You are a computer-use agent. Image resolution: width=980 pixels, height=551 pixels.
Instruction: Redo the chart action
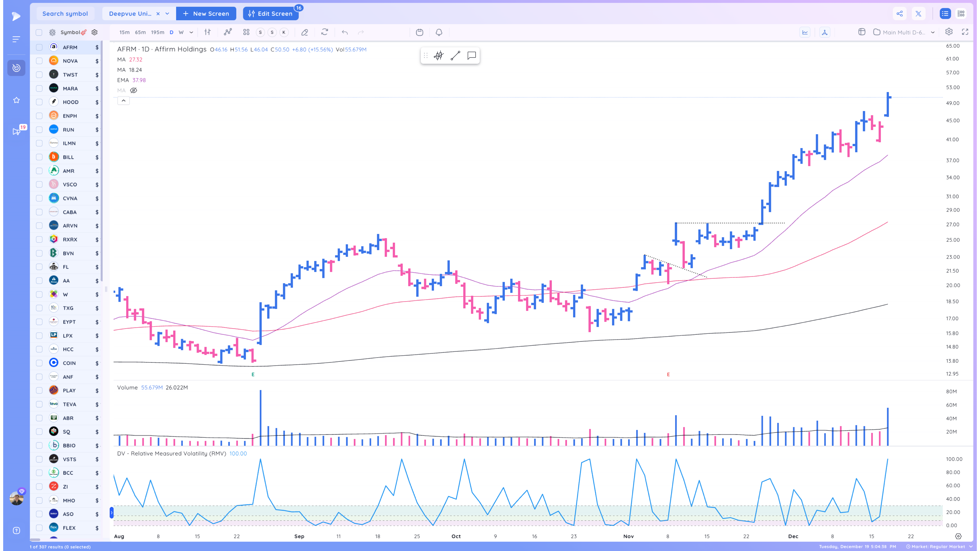coord(361,32)
